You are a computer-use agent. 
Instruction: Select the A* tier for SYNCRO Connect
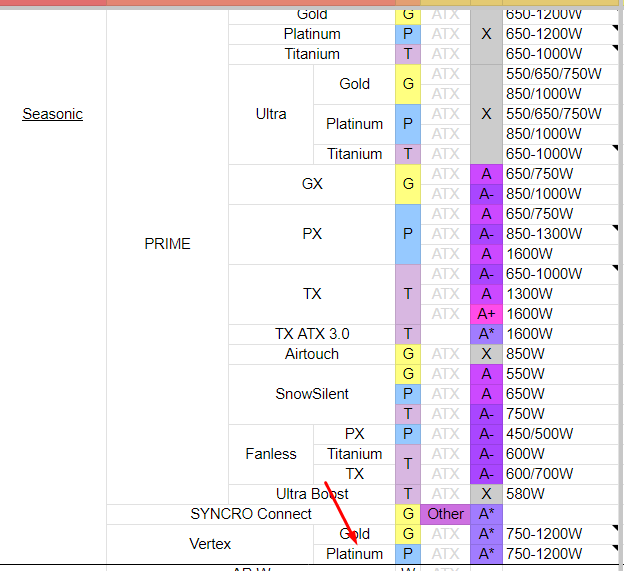coord(486,514)
